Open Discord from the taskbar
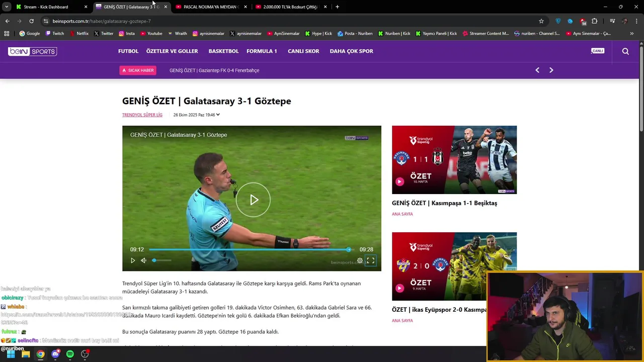The height and width of the screenshot is (362, 644). click(55, 354)
